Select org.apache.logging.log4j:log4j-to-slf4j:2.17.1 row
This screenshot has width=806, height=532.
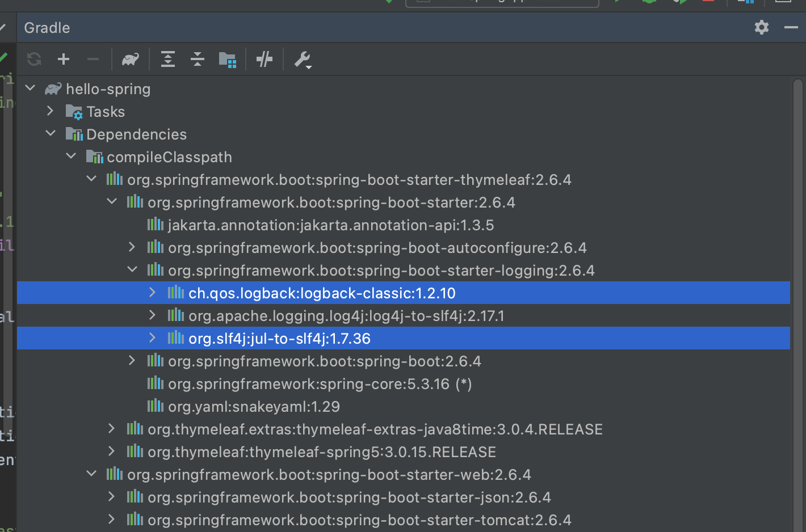(x=404, y=316)
